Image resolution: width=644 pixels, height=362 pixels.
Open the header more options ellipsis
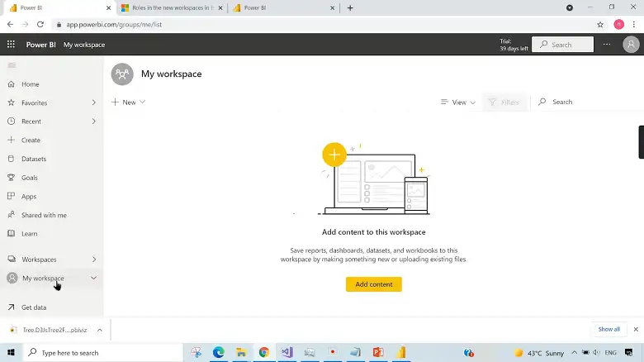point(607,45)
